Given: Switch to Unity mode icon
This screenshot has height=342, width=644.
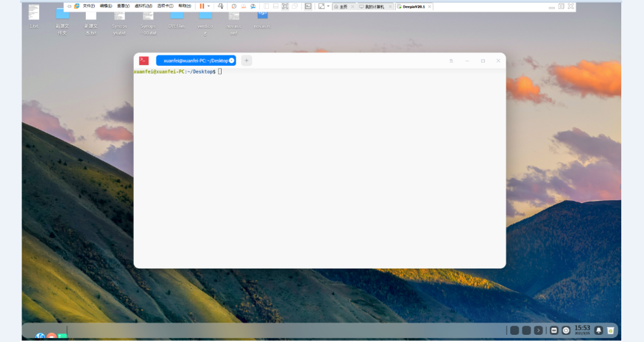Looking at the screenshot, I should point(295,6).
